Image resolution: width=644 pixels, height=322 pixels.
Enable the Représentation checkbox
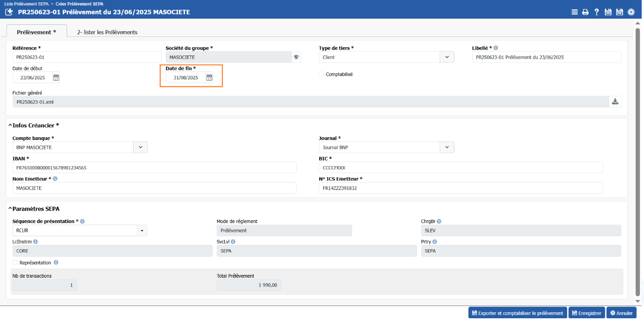[x=15, y=263]
